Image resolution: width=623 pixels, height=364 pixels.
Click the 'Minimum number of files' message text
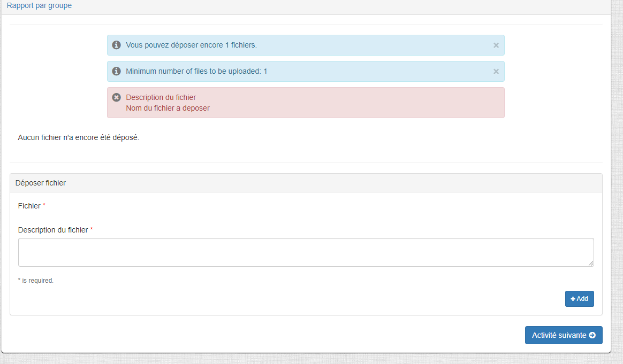tap(196, 71)
